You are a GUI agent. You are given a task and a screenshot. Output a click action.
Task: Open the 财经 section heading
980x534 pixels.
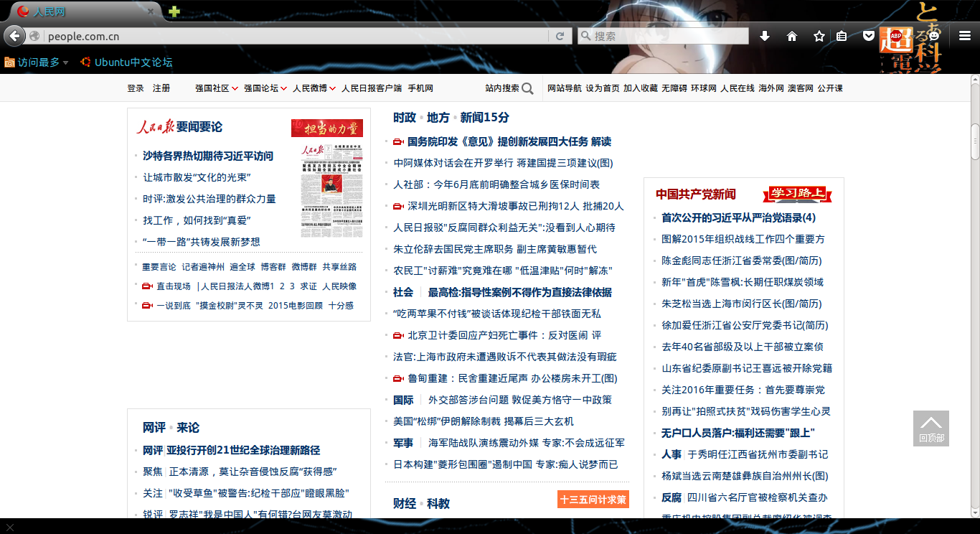405,503
